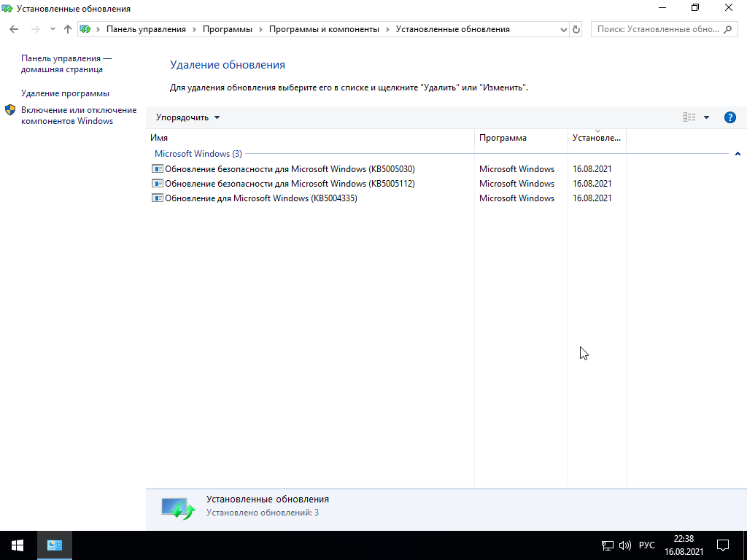Click window title bar icon
This screenshot has width=747, height=560.
7,8
